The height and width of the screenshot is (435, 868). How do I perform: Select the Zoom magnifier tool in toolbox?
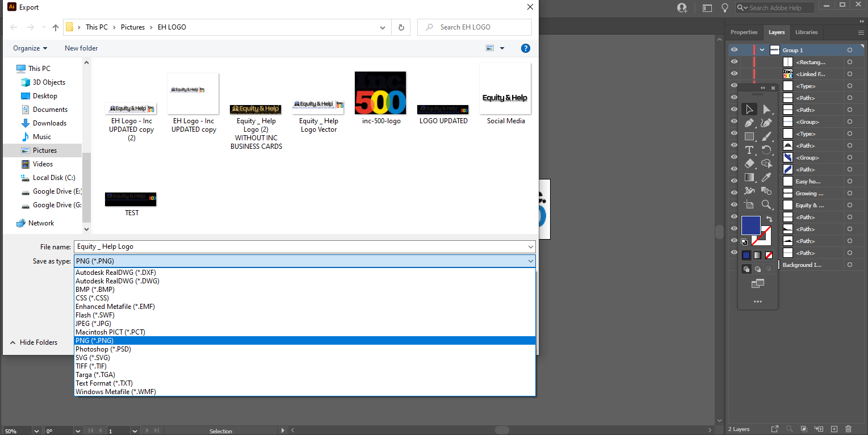(x=766, y=204)
